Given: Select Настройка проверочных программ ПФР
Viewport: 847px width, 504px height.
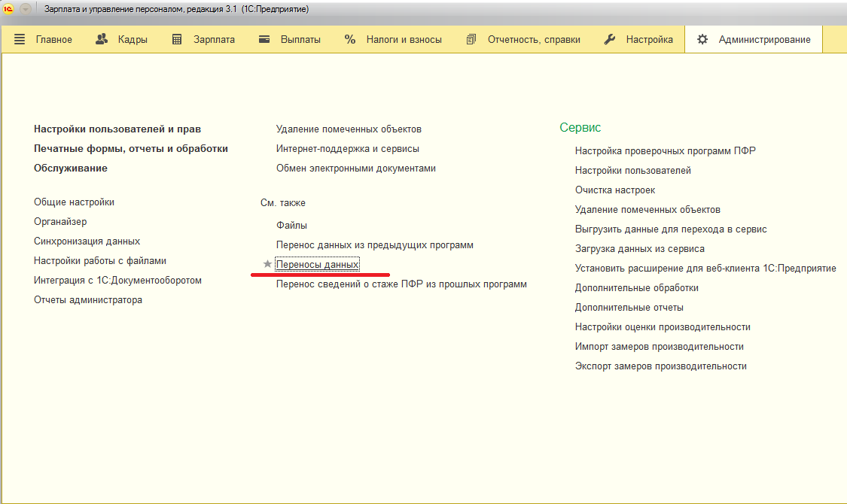Looking at the screenshot, I should tap(665, 151).
